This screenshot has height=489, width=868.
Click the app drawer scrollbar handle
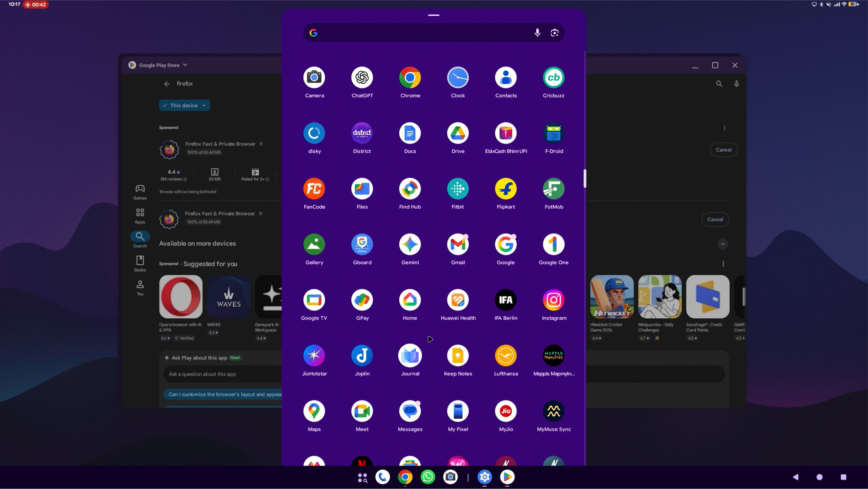click(x=585, y=178)
